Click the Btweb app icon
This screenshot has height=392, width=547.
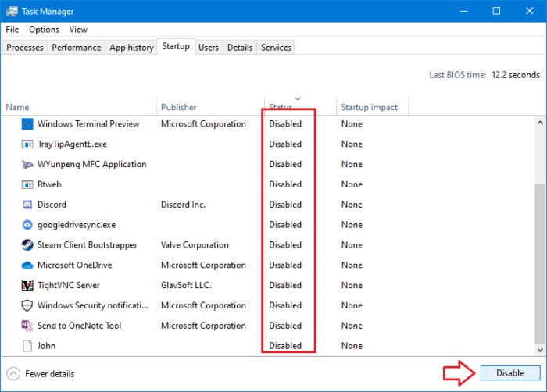pos(27,184)
